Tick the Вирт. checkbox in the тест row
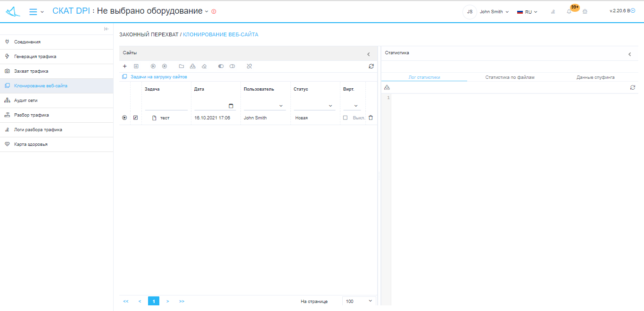The height and width of the screenshot is (311, 644). 345,118
